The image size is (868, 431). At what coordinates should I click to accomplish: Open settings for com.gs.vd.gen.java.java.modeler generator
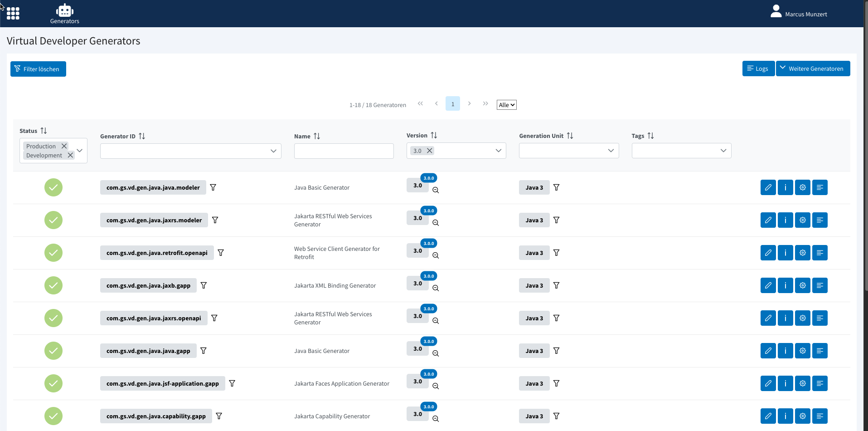802,187
